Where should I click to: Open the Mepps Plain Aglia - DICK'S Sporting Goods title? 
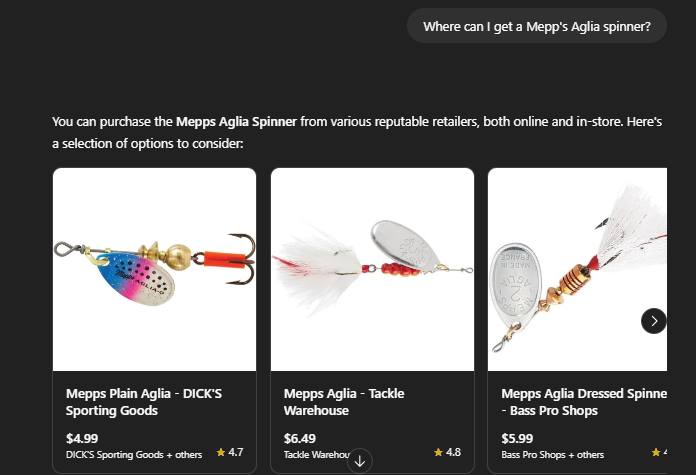(144, 402)
